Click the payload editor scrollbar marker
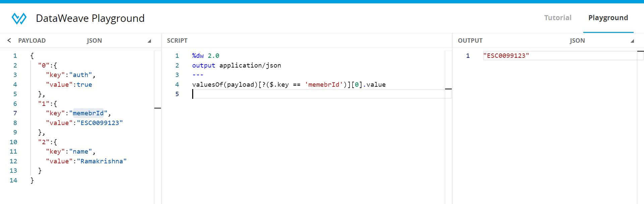Viewport: 644px width, 204px height. tap(158, 108)
